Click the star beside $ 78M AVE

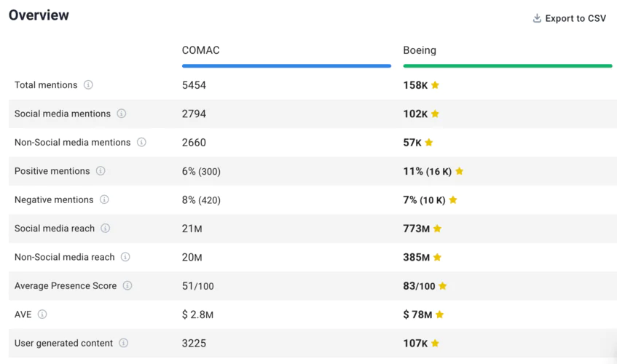pos(439,314)
